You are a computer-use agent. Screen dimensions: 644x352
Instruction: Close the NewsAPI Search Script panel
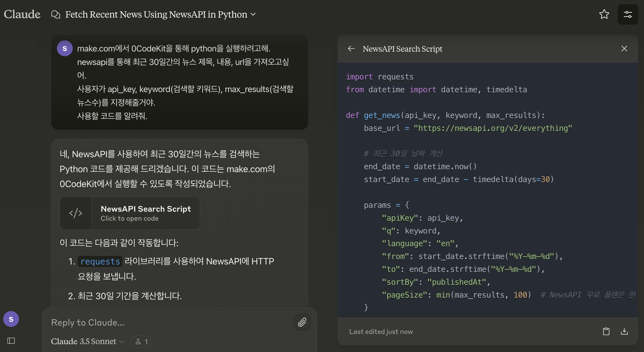click(x=624, y=49)
